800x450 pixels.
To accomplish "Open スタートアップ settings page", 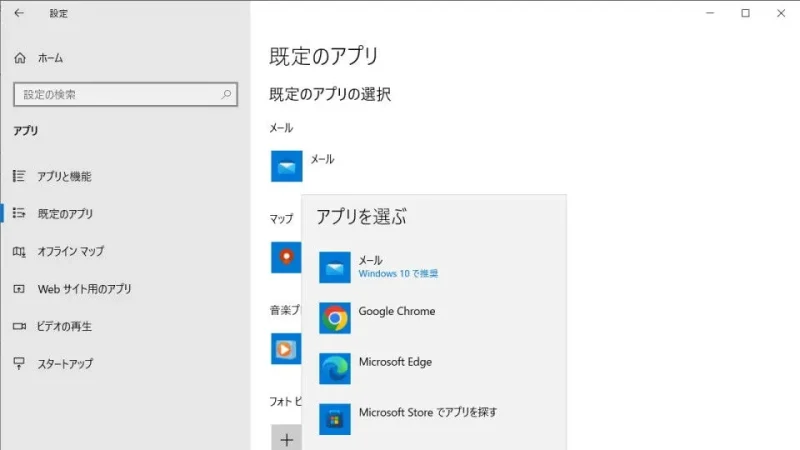I will (x=66, y=363).
